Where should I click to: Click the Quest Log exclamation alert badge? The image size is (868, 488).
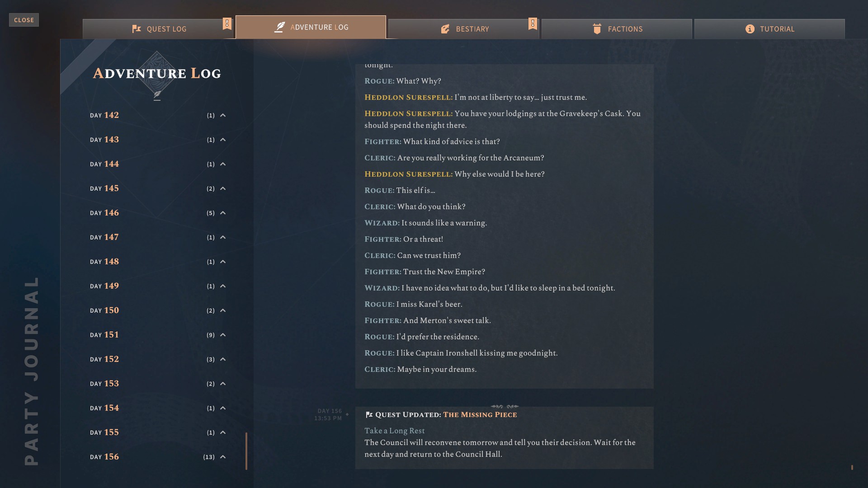point(227,23)
